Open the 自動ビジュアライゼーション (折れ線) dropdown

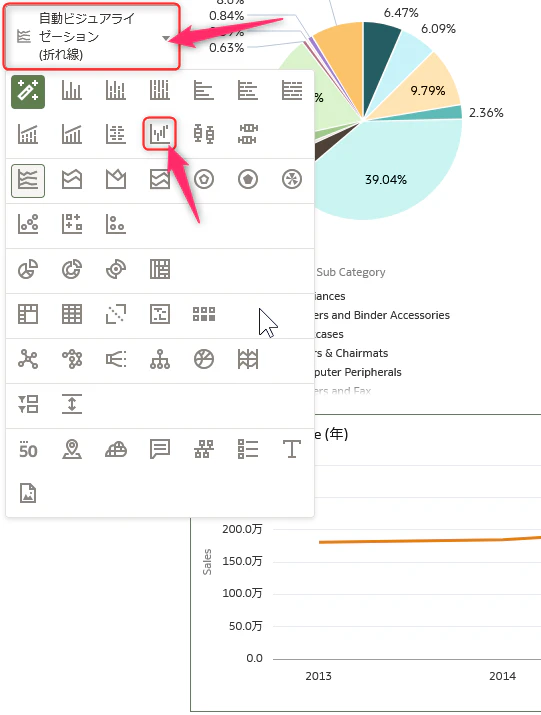tap(92, 36)
